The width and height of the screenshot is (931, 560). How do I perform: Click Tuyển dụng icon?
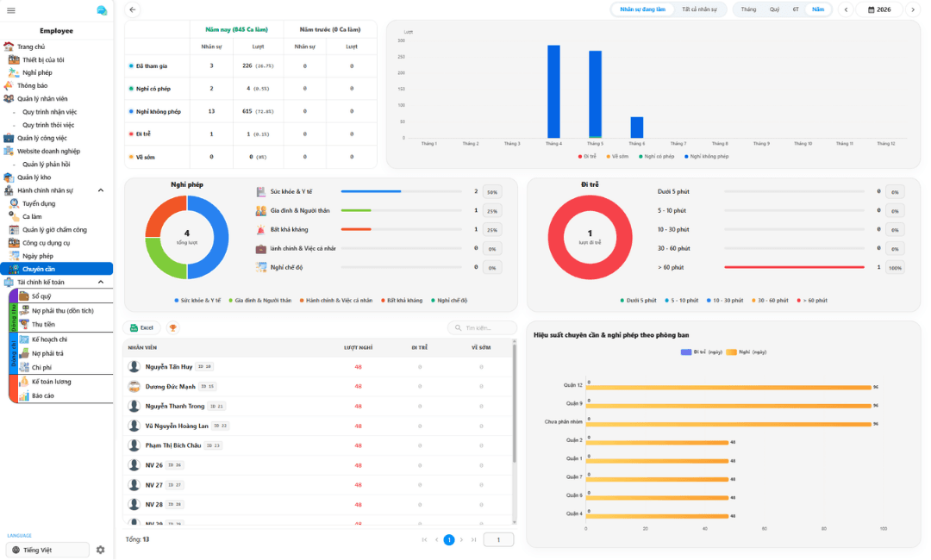(14, 202)
